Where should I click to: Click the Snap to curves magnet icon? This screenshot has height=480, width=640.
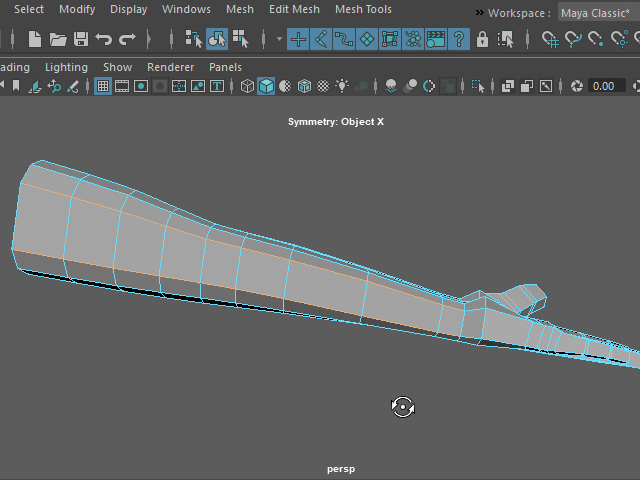coord(574,39)
